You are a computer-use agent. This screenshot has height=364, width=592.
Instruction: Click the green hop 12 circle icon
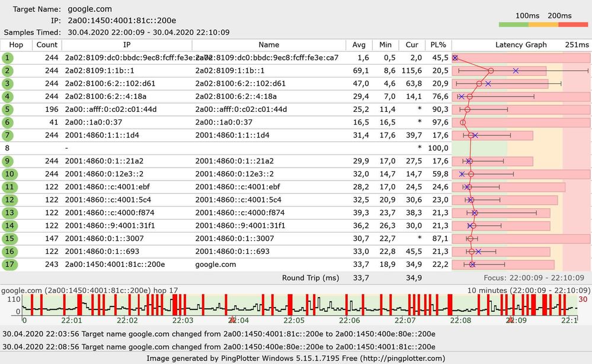(9, 200)
